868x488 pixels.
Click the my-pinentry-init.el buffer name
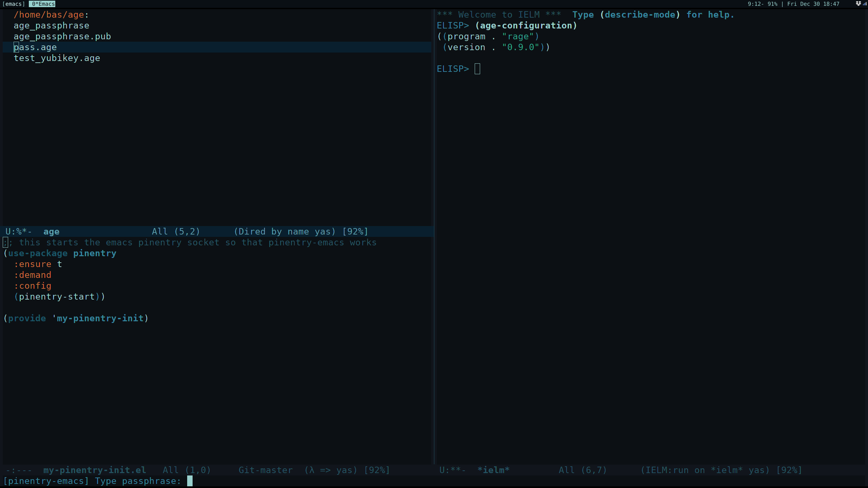tap(95, 470)
